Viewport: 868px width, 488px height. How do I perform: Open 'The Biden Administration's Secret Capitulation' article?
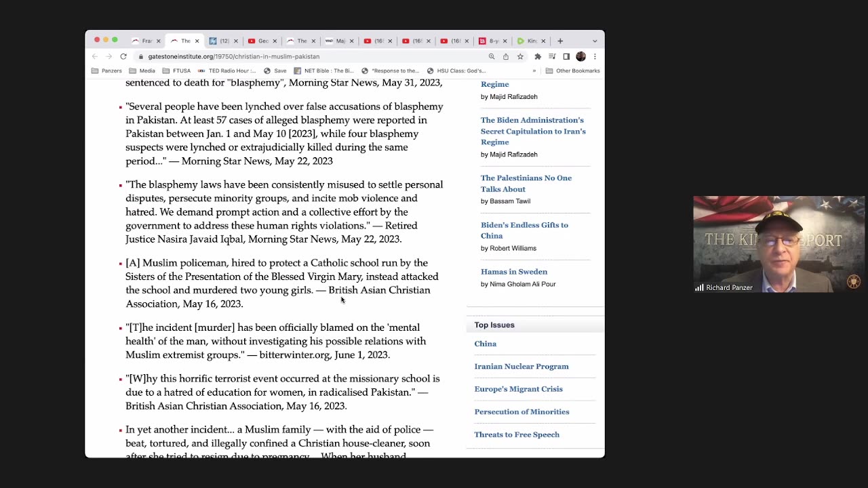533,131
